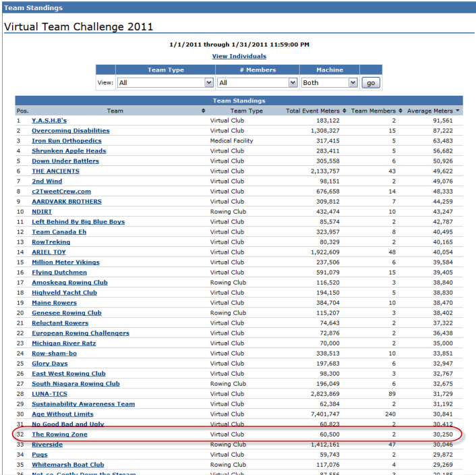476x475 pixels.
Task: Open the Riverside team link
Action: (47, 445)
